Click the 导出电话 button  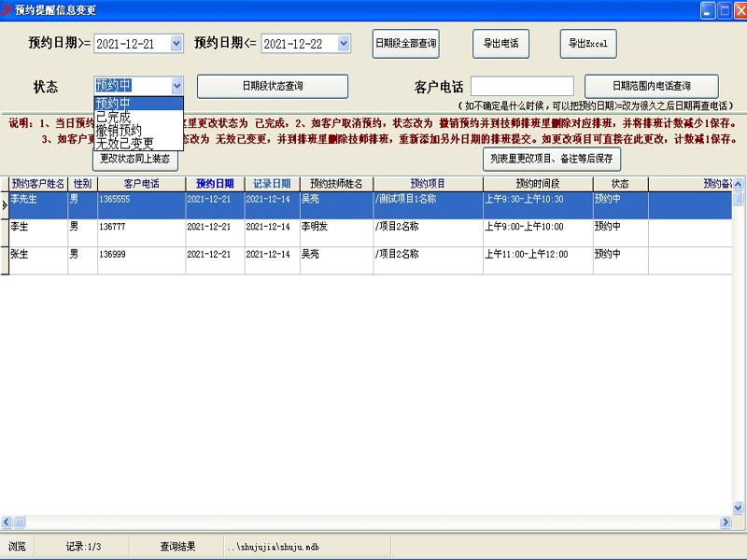pos(500,44)
